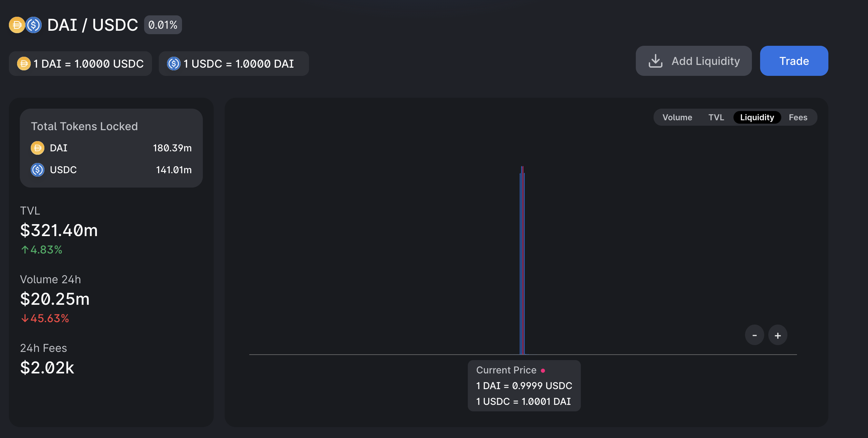Zoom out the liquidity chart
The image size is (868, 438).
(755, 335)
